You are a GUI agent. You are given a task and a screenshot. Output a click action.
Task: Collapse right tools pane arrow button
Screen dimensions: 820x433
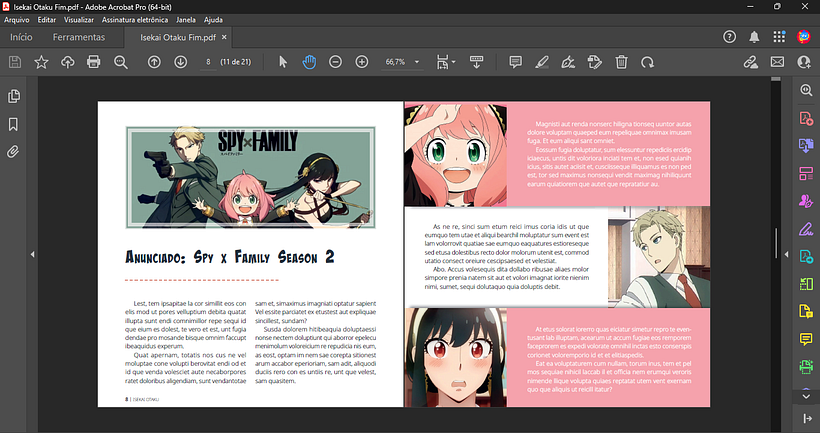point(807,418)
